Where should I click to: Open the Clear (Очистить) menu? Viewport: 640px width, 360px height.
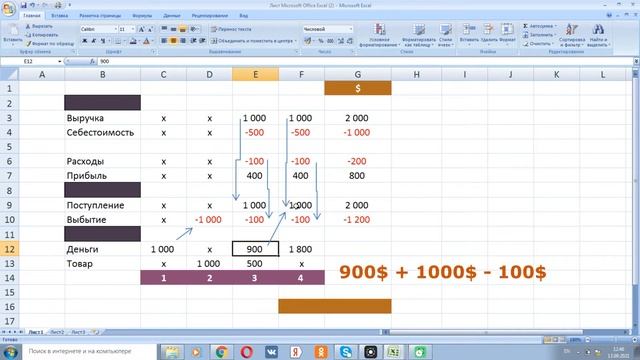click(x=539, y=43)
